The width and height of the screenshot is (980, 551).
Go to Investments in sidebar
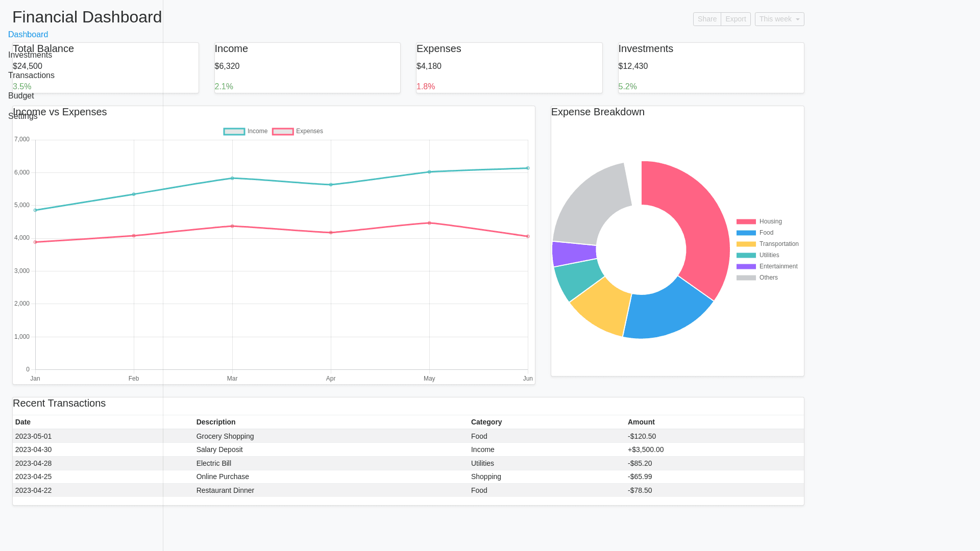pyautogui.click(x=30, y=55)
